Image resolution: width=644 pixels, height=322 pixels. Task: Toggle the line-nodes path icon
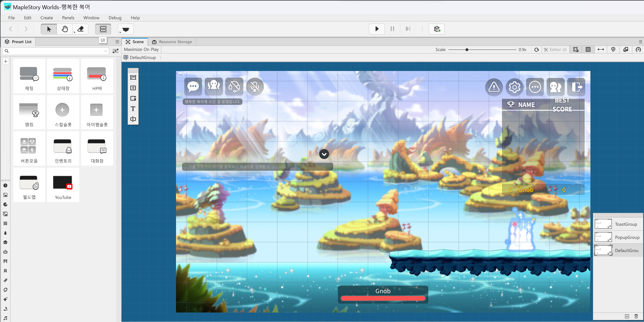click(x=601, y=50)
